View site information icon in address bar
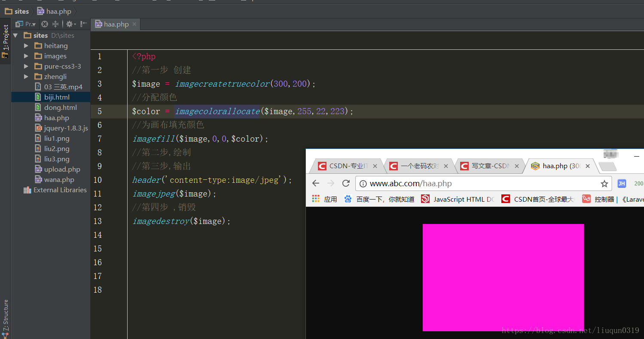Image resolution: width=644 pixels, height=339 pixels. [363, 184]
